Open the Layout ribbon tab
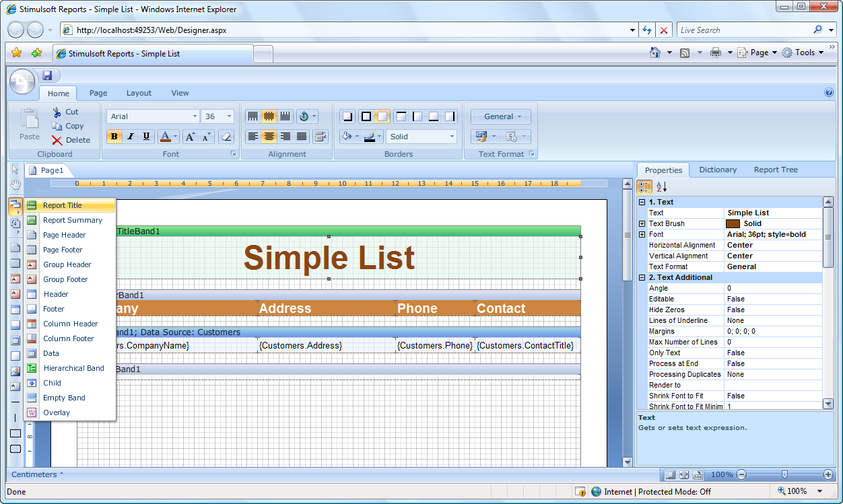Screen dimensions: 843x504 click(x=139, y=93)
